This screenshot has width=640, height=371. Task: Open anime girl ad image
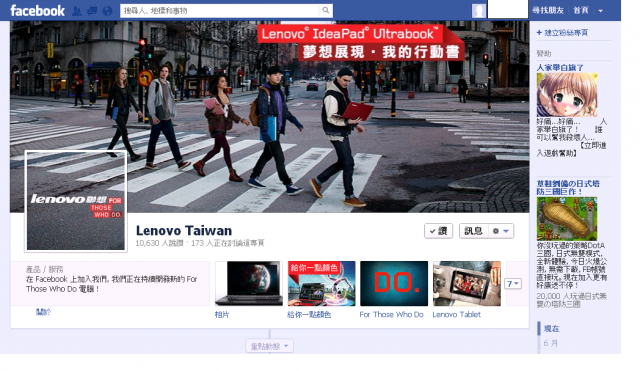click(567, 95)
